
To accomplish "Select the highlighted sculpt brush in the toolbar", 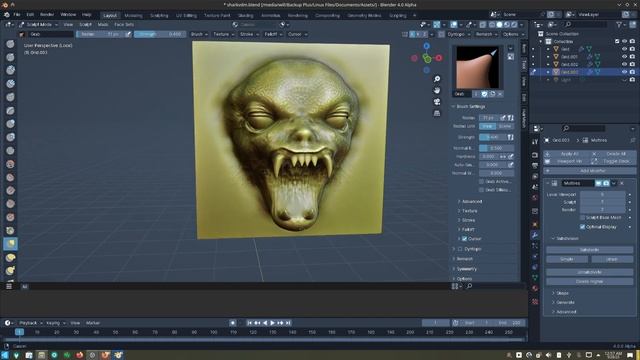I will [x=11, y=244].
